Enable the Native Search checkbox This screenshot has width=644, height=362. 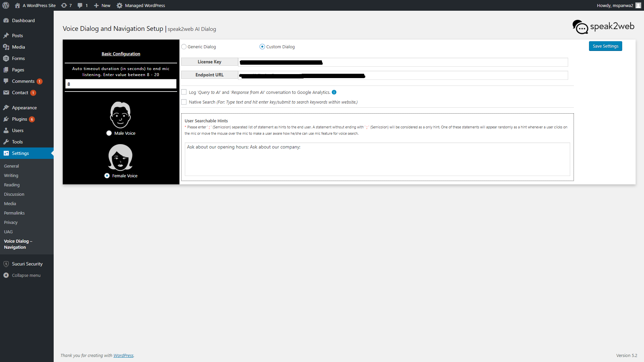point(184,102)
